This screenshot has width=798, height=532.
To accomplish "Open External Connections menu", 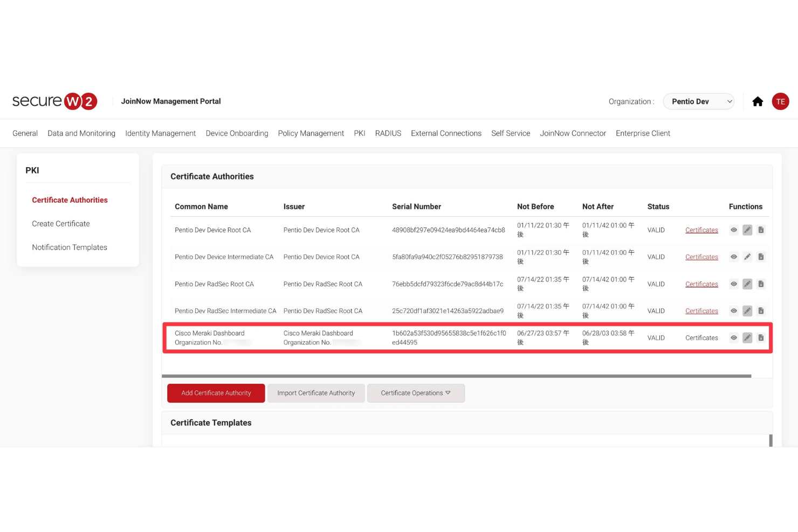I will 446,133.
